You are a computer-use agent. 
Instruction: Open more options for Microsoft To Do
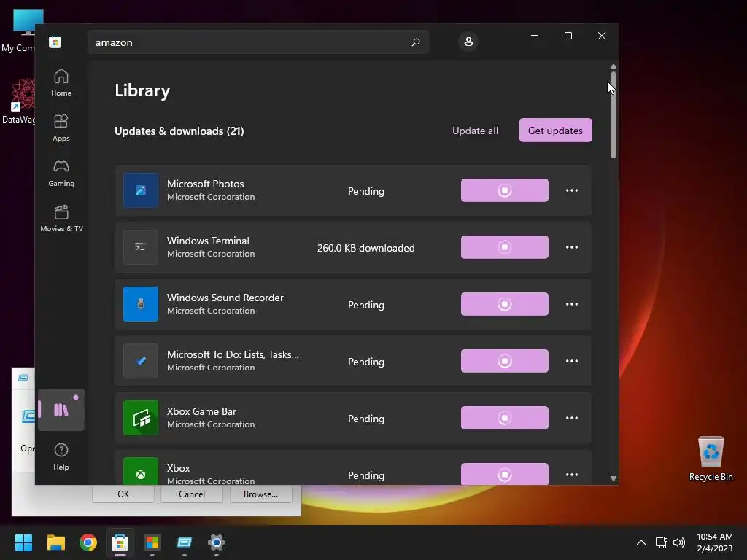coord(572,361)
